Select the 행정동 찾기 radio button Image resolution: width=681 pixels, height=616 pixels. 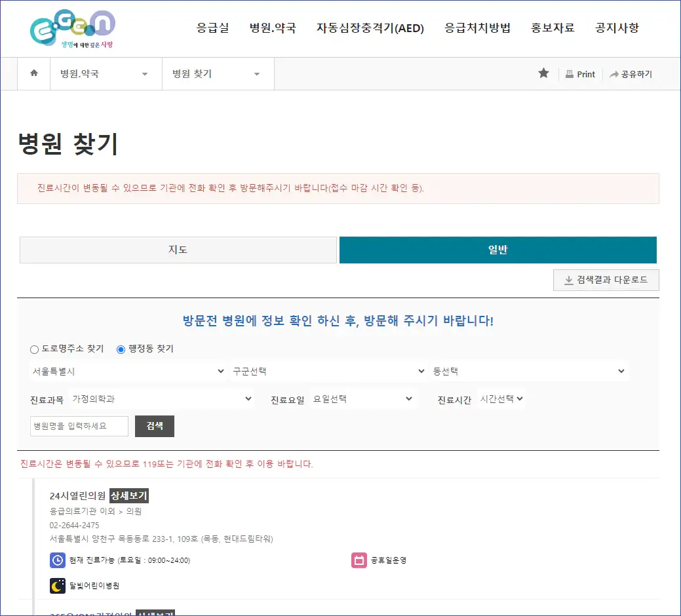[x=119, y=349]
